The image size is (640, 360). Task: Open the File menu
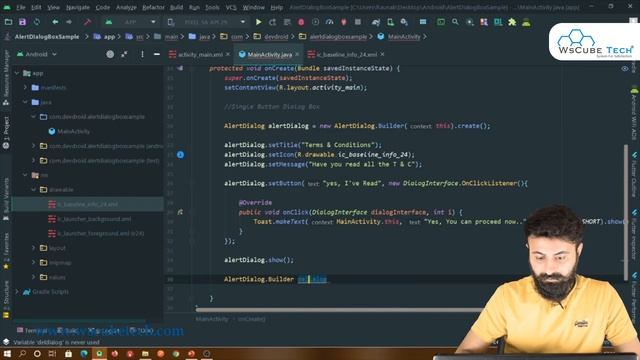(21, 7)
